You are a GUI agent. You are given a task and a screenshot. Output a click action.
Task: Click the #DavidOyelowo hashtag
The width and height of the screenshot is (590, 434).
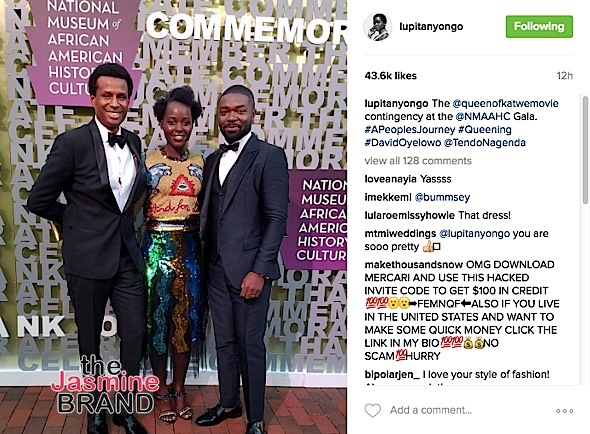point(402,143)
